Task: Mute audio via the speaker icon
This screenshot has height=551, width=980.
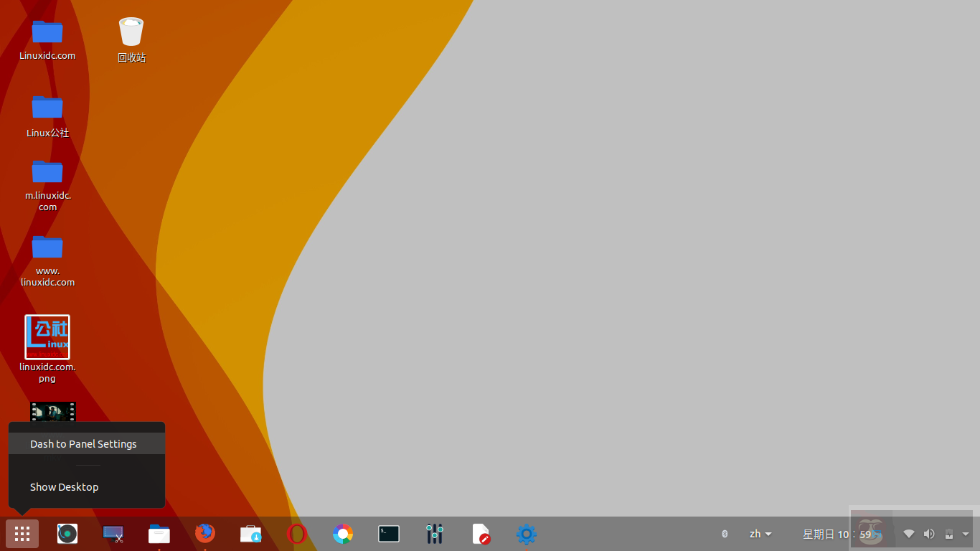Action: coord(928,534)
